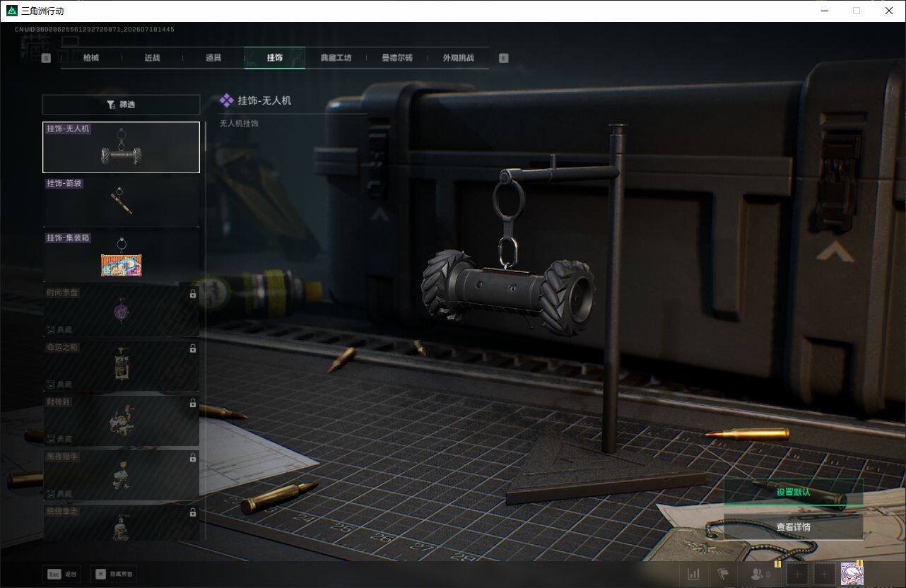This screenshot has width=906, height=588.
Task: Click the charm list scrollbar
Action: pyautogui.click(x=206, y=331)
